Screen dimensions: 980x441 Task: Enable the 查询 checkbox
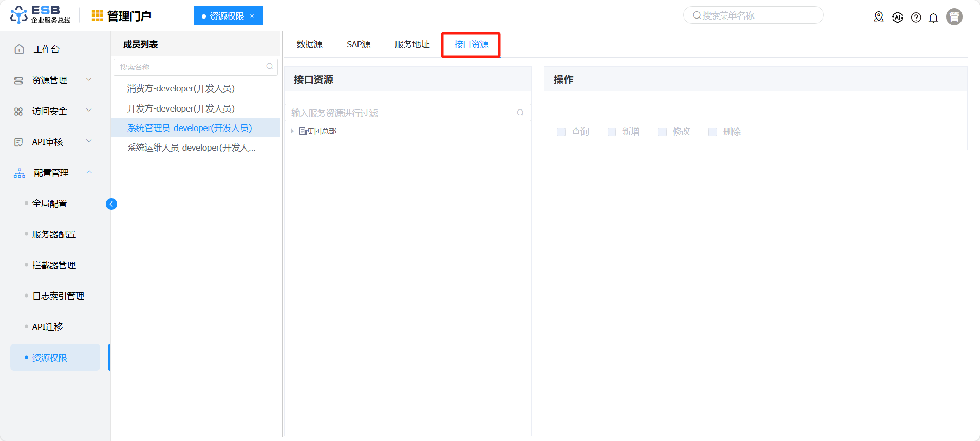(x=561, y=132)
